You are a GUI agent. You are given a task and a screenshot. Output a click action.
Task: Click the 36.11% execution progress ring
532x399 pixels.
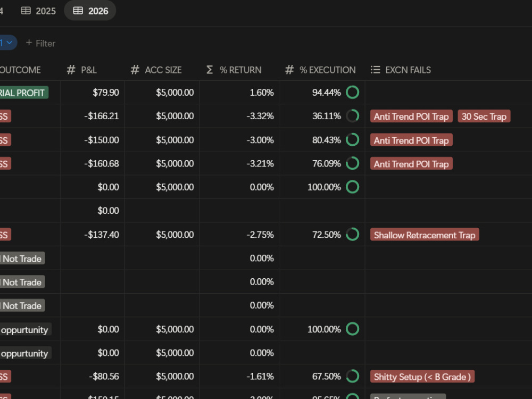(353, 116)
